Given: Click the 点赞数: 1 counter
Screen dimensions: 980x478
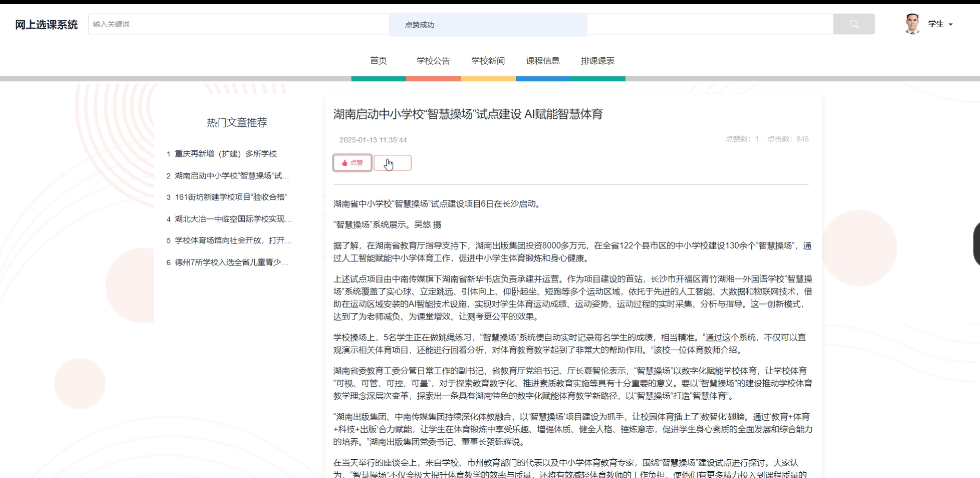Looking at the screenshot, I should coord(742,139).
